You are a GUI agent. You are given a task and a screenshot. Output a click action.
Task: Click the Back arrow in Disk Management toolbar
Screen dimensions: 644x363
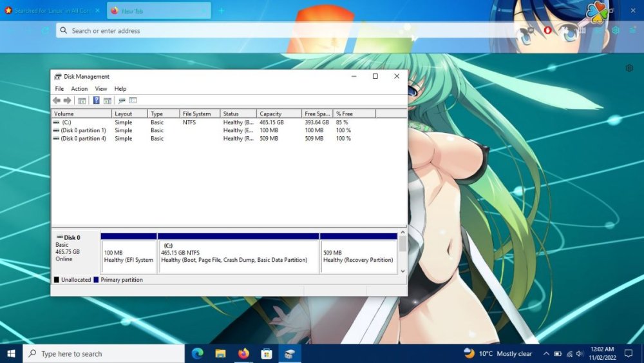pos(57,101)
